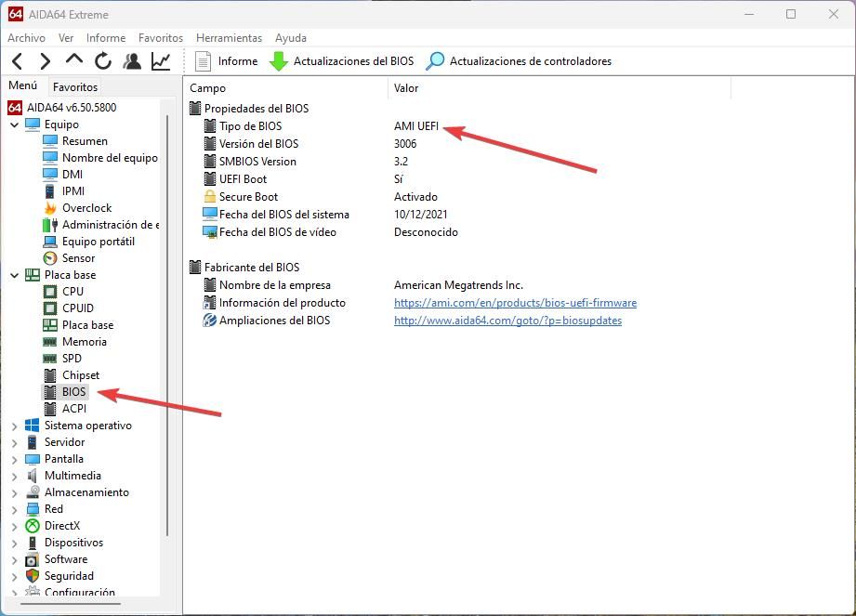Open the Informe menu
Screen dimensions: 856x616
point(106,38)
